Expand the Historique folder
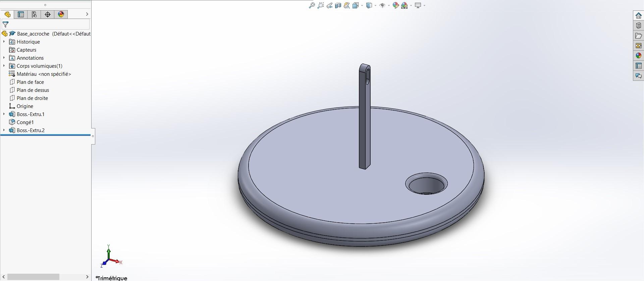644x281 pixels. [x=4, y=42]
